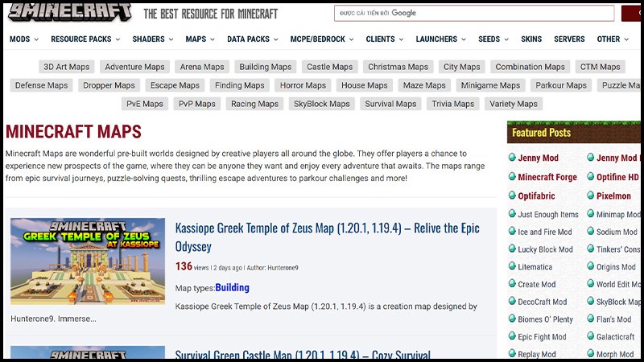Open the Horror Maps tag
The image size is (644, 362).
click(x=303, y=85)
